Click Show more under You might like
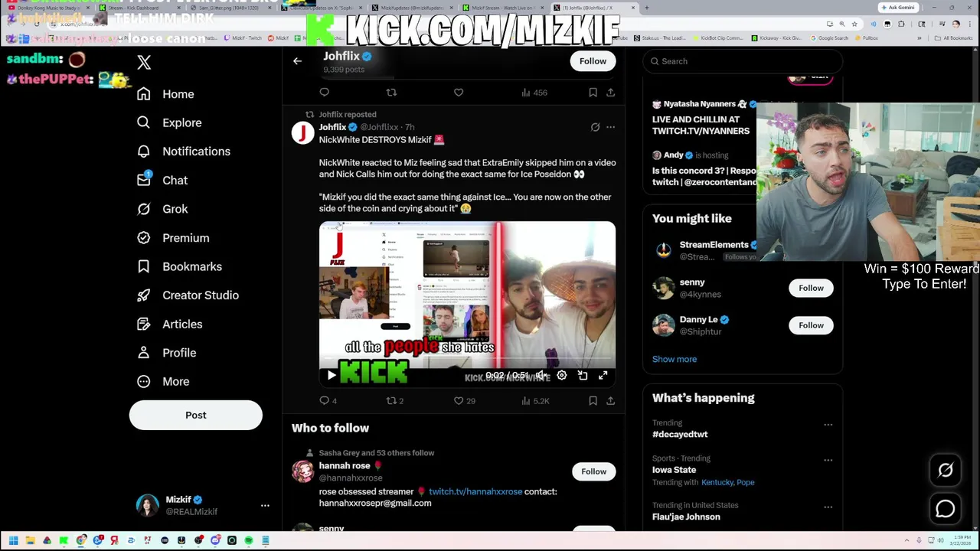Image resolution: width=980 pixels, height=551 pixels. 675,359
